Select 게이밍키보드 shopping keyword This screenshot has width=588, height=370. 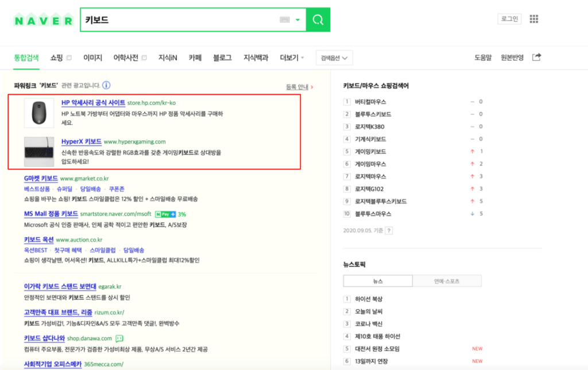[370, 151]
